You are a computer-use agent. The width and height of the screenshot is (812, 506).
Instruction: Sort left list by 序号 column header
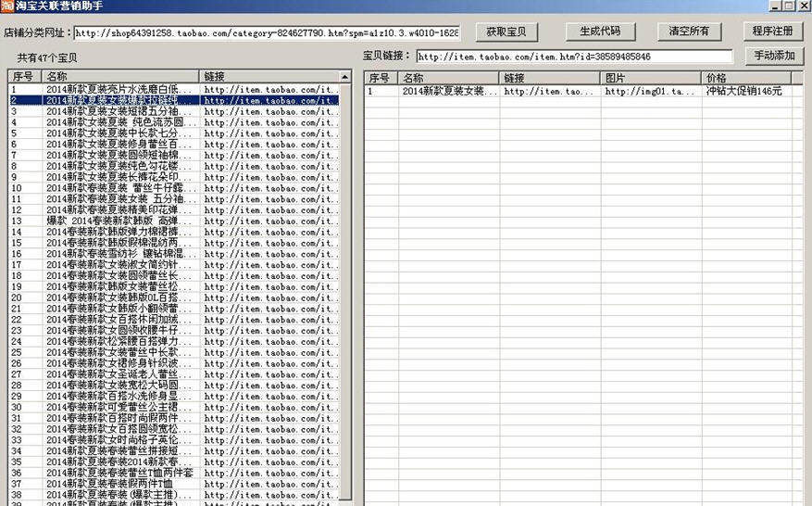click(x=25, y=77)
